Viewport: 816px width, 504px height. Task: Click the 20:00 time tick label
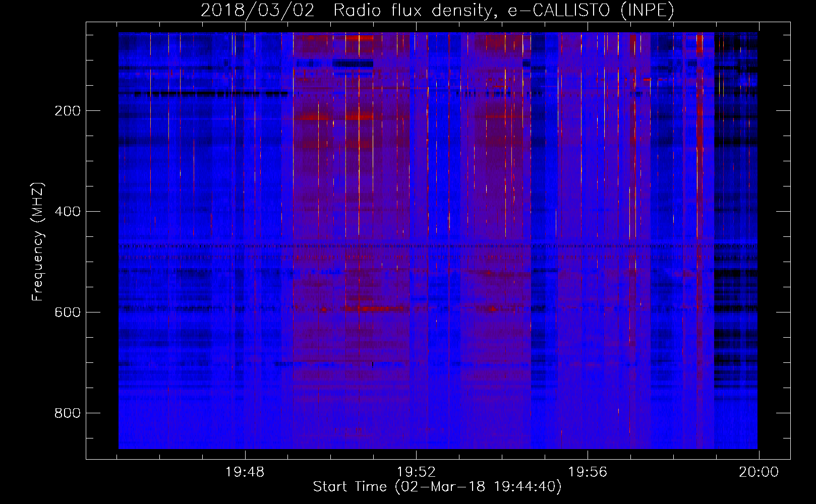pos(759,472)
